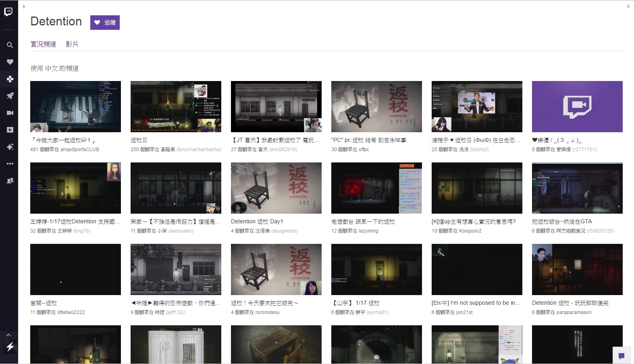
Task: Click the title '"PC" pc:返校 結局 到底係咩事'
Action: 369,140
